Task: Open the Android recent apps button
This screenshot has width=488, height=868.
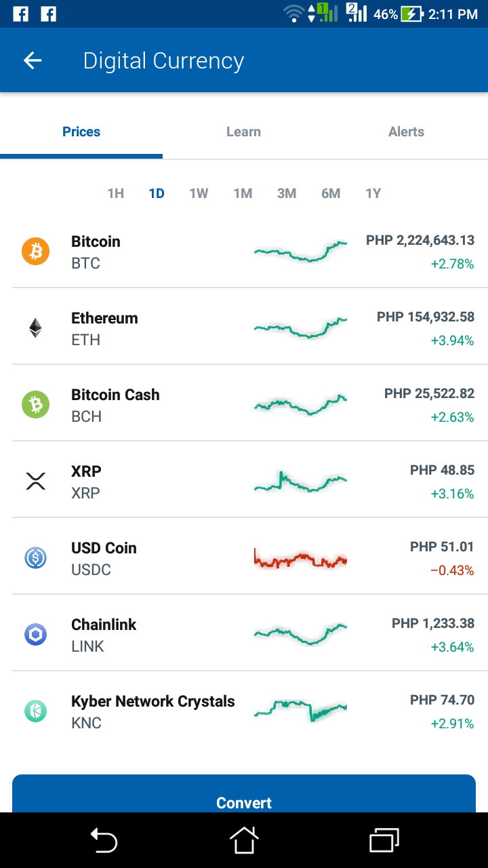Action: point(384,840)
